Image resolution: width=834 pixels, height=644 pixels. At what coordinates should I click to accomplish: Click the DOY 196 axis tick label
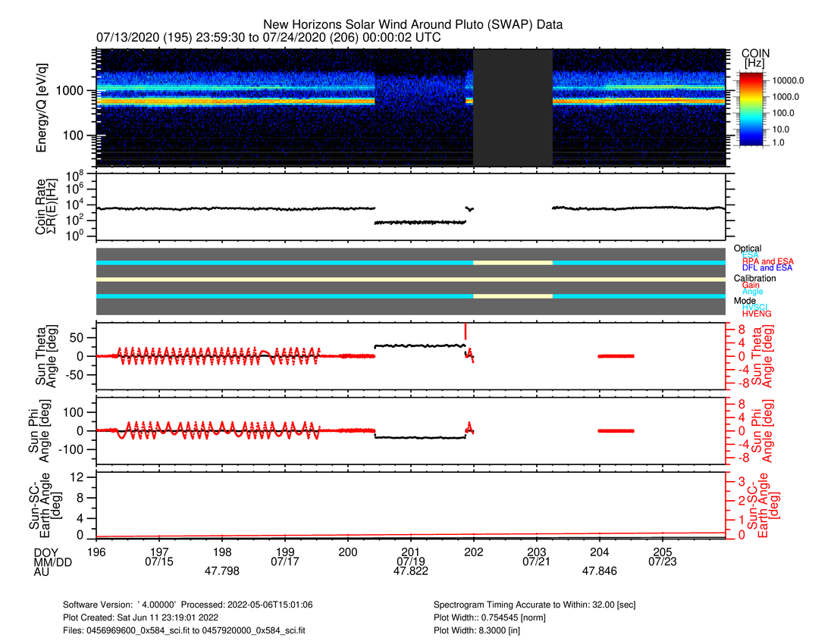tap(96, 551)
